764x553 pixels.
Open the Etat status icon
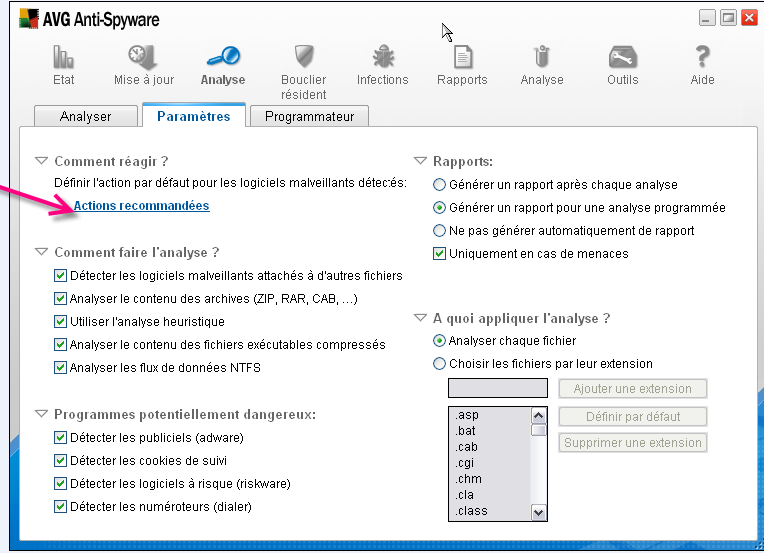tap(63, 58)
